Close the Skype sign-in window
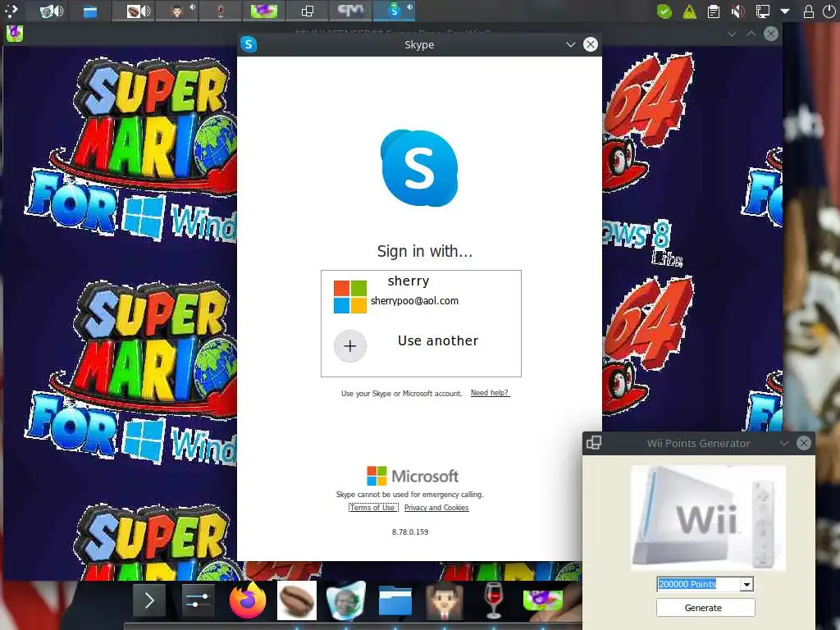840x630 pixels. (x=591, y=44)
